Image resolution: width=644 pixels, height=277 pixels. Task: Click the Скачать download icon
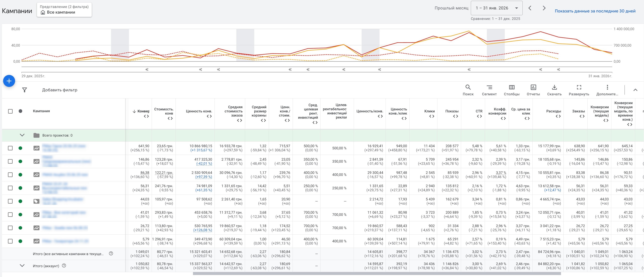tap(554, 90)
